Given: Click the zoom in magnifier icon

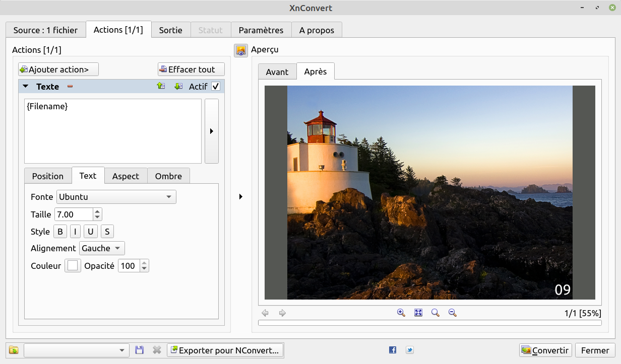Looking at the screenshot, I should pyautogui.click(x=401, y=313).
